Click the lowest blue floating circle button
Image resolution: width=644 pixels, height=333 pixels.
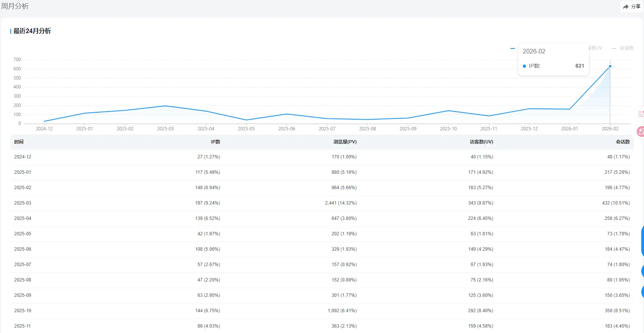pos(642,291)
